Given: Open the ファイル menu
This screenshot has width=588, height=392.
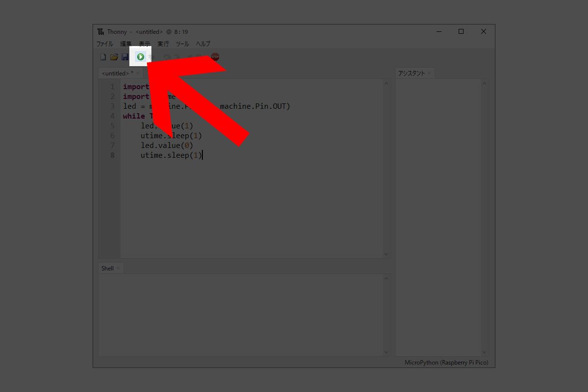Looking at the screenshot, I should tap(104, 44).
